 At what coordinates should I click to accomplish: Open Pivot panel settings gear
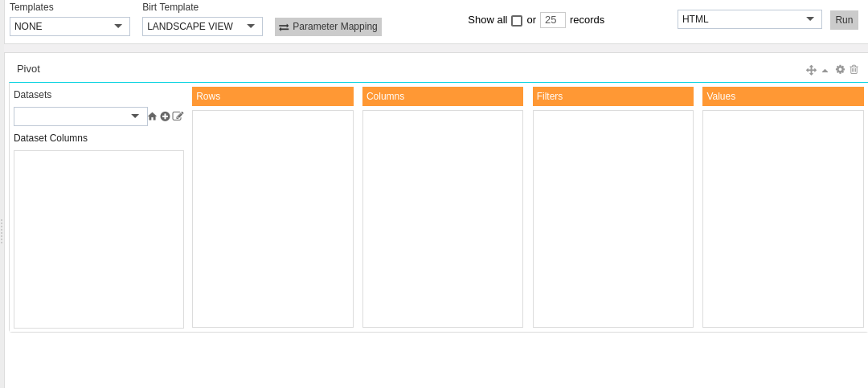pyautogui.click(x=841, y=69)
